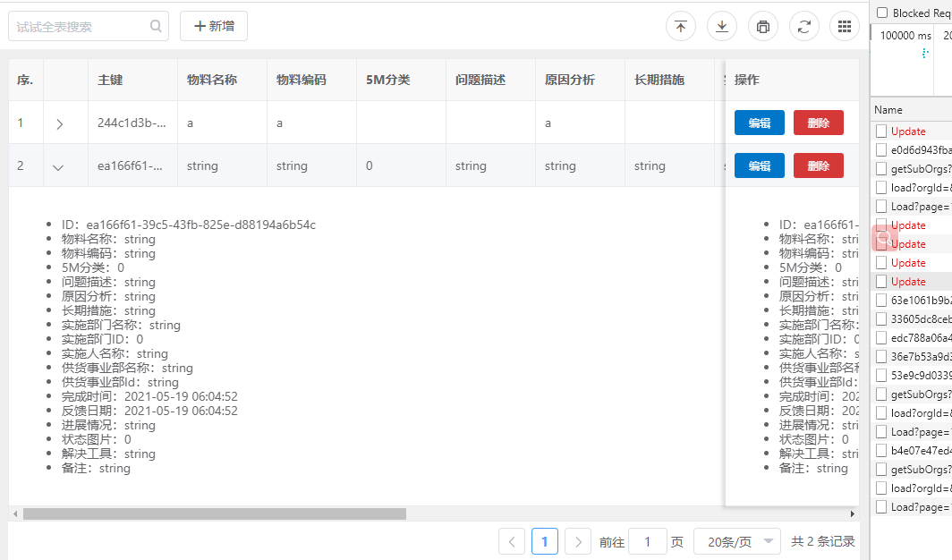Image resolution: width=952 pixels, height=560 pixels.
Task: Open the column settings grid icon
Action: coord(844,26)
